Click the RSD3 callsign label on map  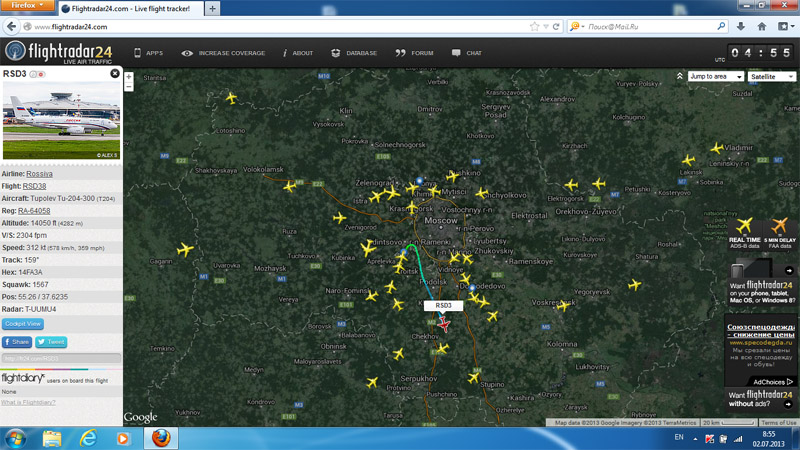pyautogui.click(x=443, y=305)
